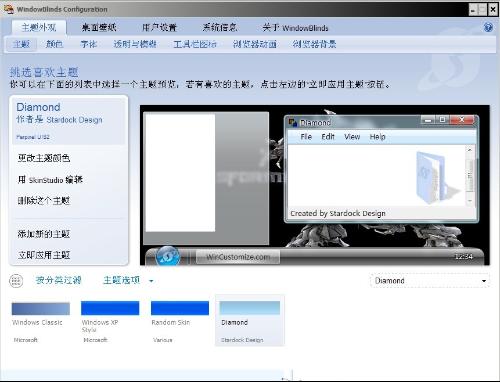The image size is (500, 382).
Task: Click 用 SkinStudio 编辑 link
Action: [50, 180]
